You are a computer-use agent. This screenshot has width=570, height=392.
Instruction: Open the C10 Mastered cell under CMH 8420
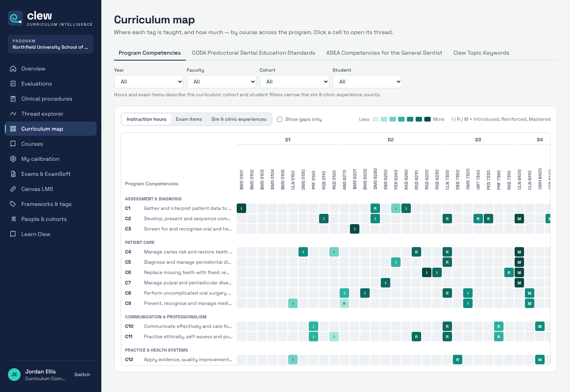(540, 326)
